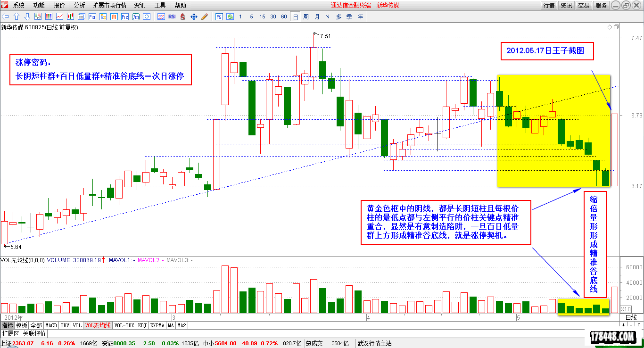Select the 全部 tab

(x=36, y=325)
